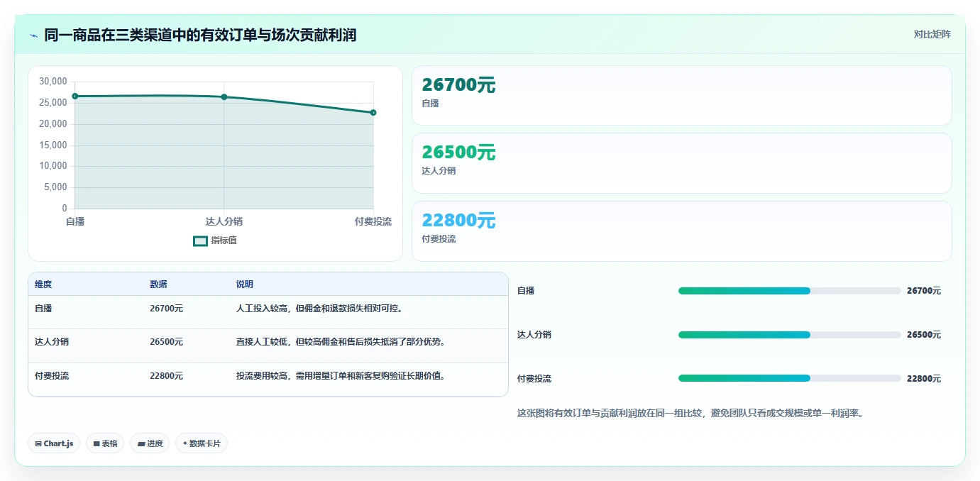
Task: Toggle the 指标值 legend swatch
Action: click(x=201, y=240)
